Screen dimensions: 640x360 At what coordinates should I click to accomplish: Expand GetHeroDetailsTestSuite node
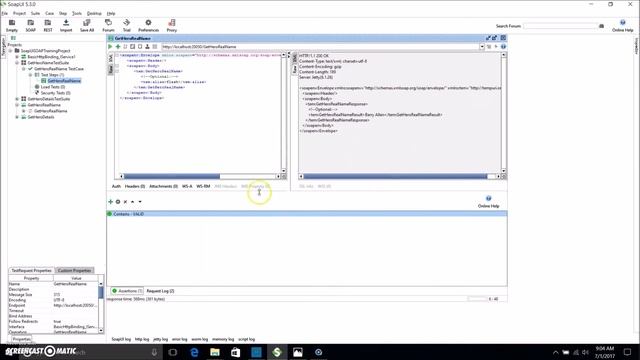17,99
